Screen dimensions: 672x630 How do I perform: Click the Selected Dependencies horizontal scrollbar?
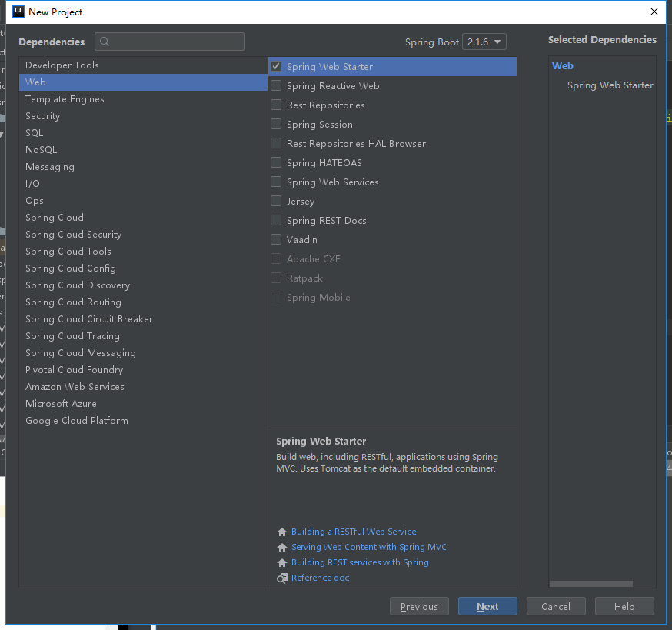[x=591, y=584]
